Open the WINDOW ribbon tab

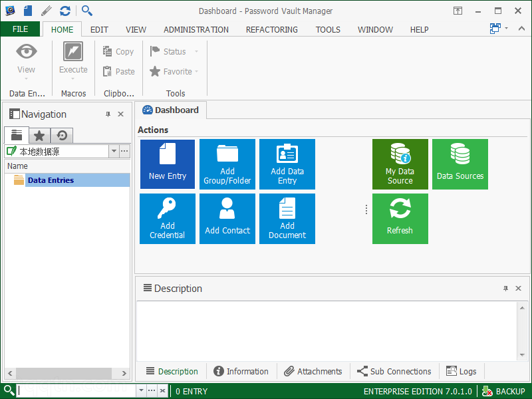pyautogui.click(x=375, y=30)
